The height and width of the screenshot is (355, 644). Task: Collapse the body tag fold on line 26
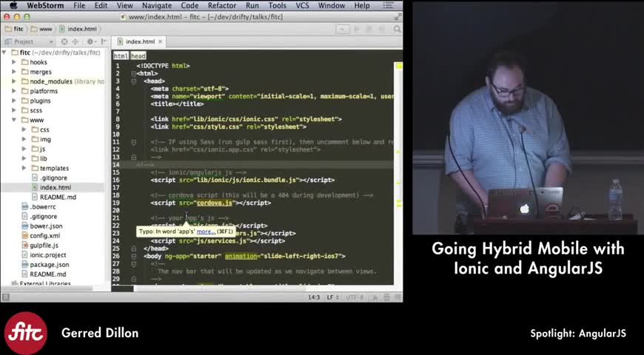[x=133, y=256]
